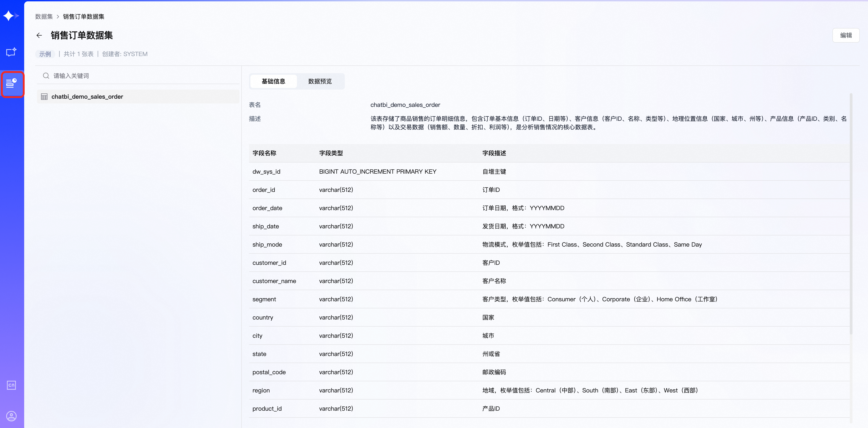Click the 国家 description cell
The height and width of the screenshot is (428, 868).
point(488,317)
